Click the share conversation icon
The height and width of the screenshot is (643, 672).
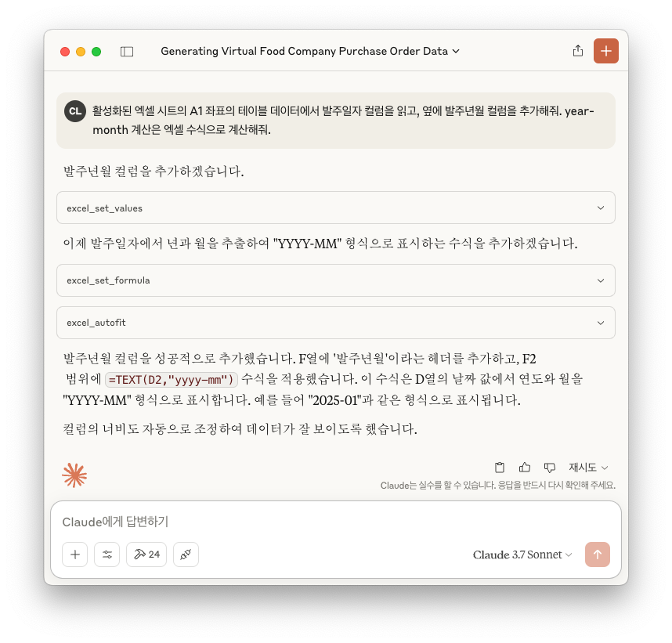click(x=578, y=51)
